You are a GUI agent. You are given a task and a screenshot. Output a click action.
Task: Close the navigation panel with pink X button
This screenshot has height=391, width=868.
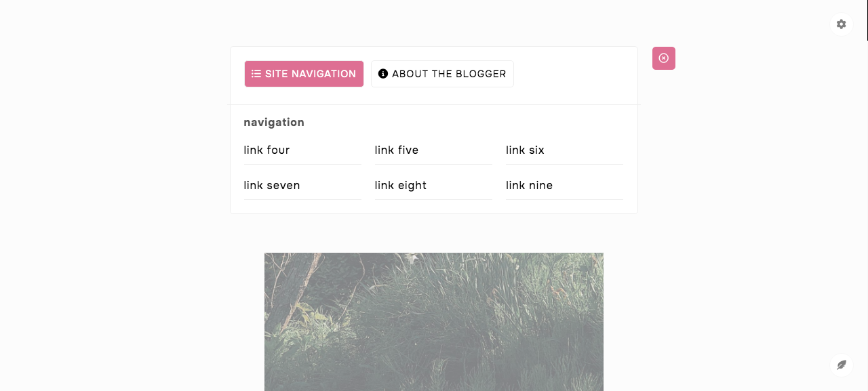click(664, 58)
